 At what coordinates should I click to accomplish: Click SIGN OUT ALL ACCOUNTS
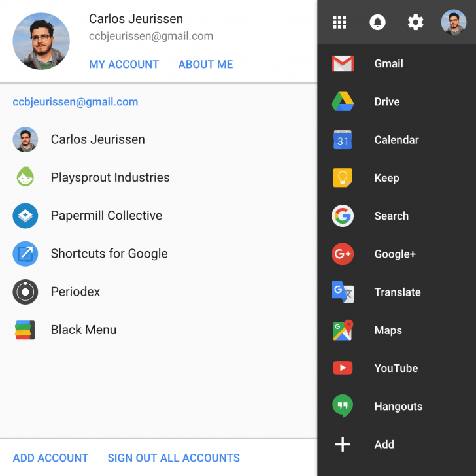[x=174, y=458]
